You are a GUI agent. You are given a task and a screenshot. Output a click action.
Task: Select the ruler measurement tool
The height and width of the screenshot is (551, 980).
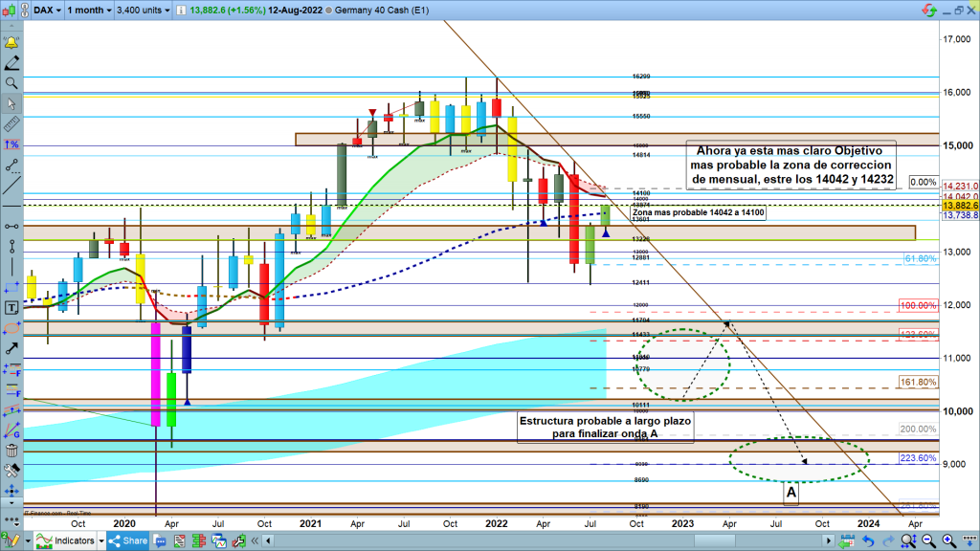pos(11,124)
